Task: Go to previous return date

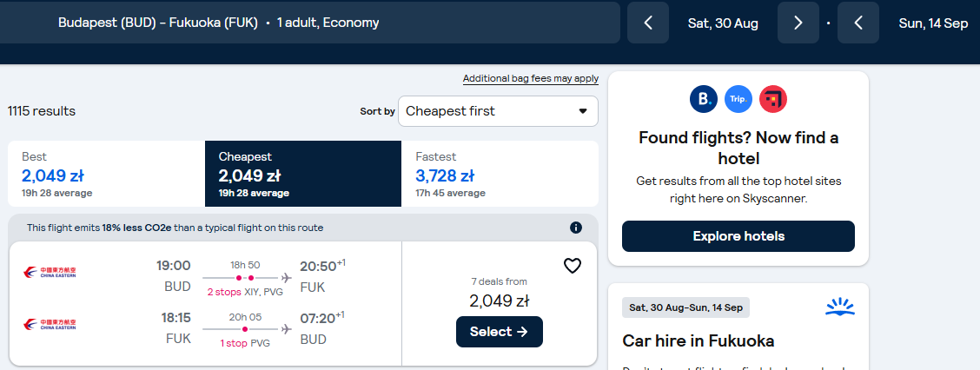Action: pyautogui.click(x=858, y=23)
